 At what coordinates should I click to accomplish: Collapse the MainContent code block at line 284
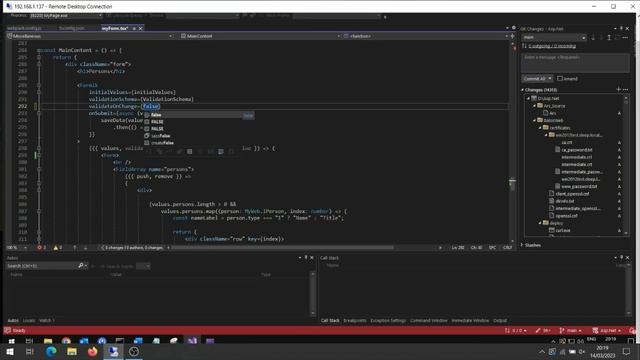[x=39, y=50]
